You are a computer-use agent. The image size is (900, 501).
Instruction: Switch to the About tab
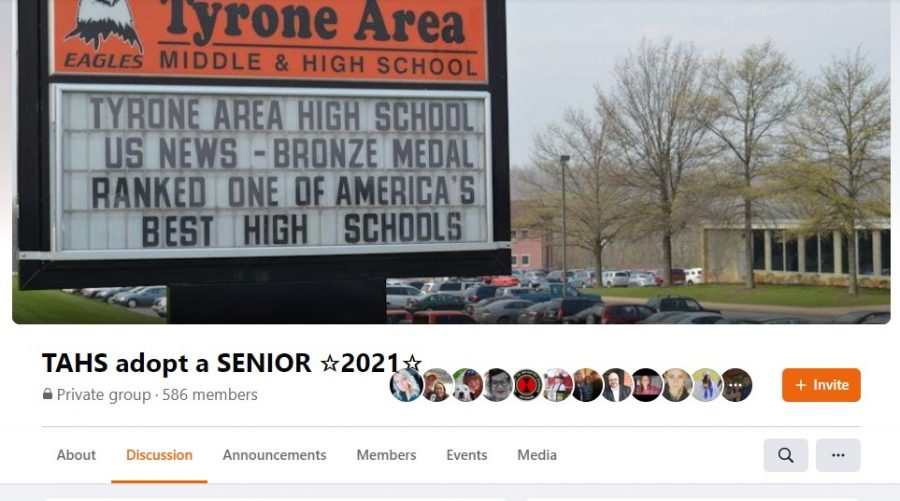(x=76, y=455)
